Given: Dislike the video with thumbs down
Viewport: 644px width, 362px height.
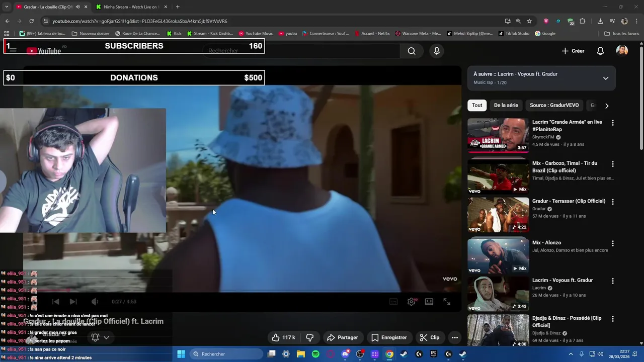Looking at the screenshot, I should (x=310, y=337).
